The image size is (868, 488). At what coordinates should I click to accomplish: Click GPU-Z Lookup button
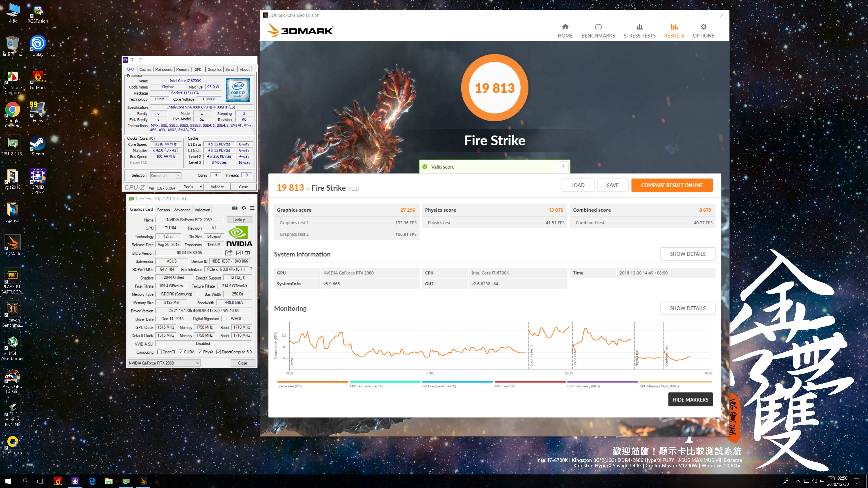pyautogui.click(x=239, y=220)
